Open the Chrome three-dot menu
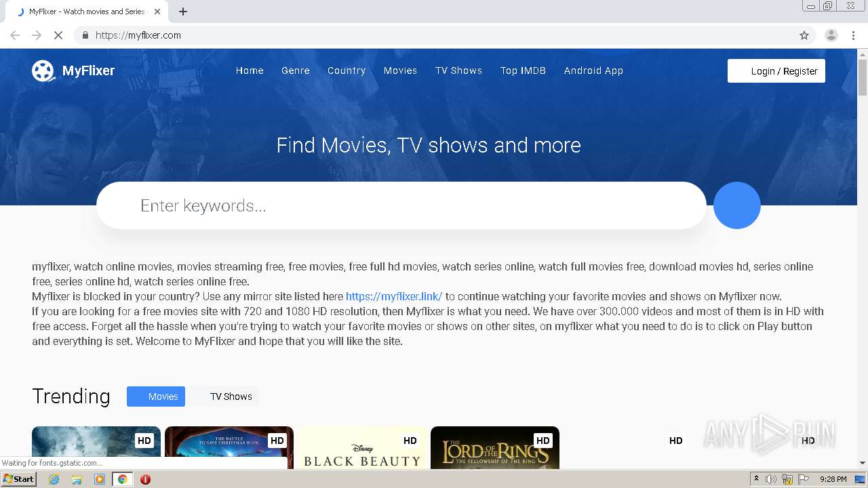868x488 pixels. (x=853, y=35)
